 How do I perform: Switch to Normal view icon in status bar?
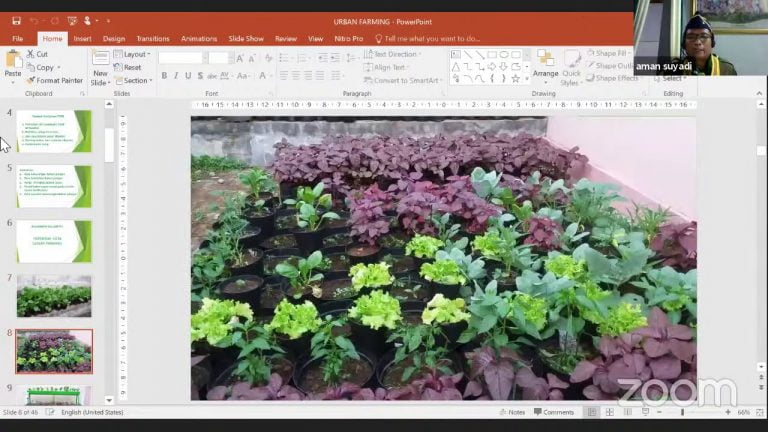coord(592,412)
